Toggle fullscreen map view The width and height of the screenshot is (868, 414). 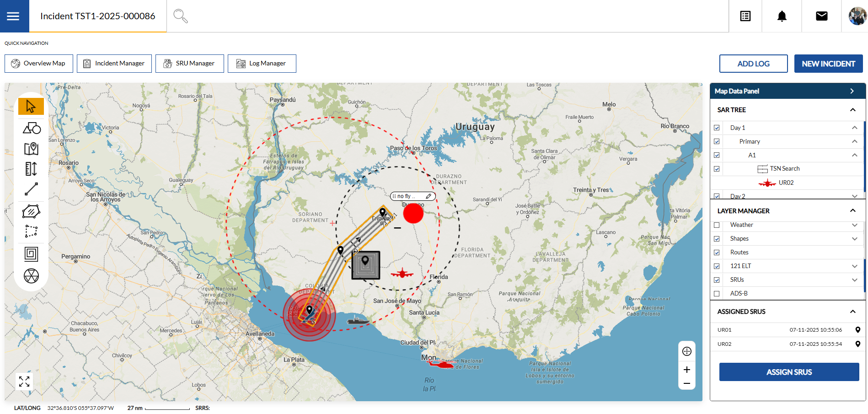tap(24, 382)
